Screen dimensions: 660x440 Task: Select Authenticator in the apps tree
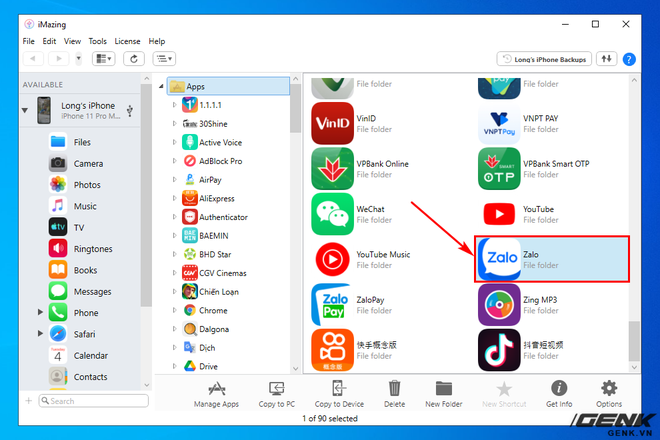coord(223,217)
